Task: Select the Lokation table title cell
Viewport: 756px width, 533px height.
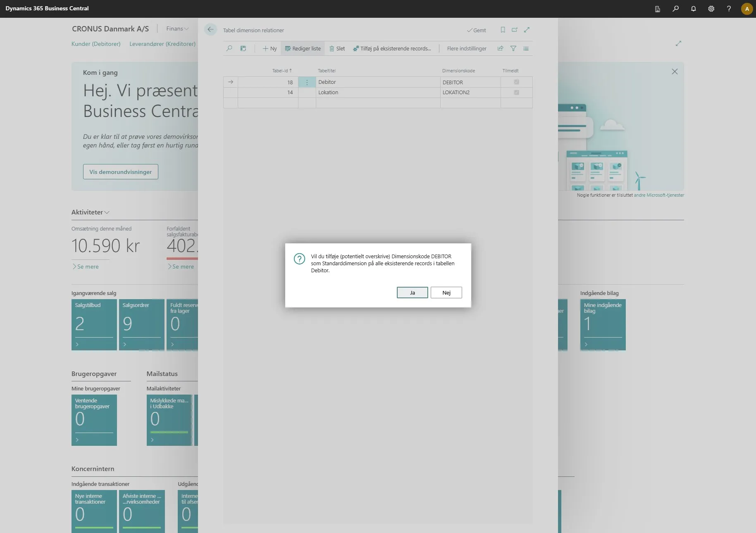Action: pos(378,93)
